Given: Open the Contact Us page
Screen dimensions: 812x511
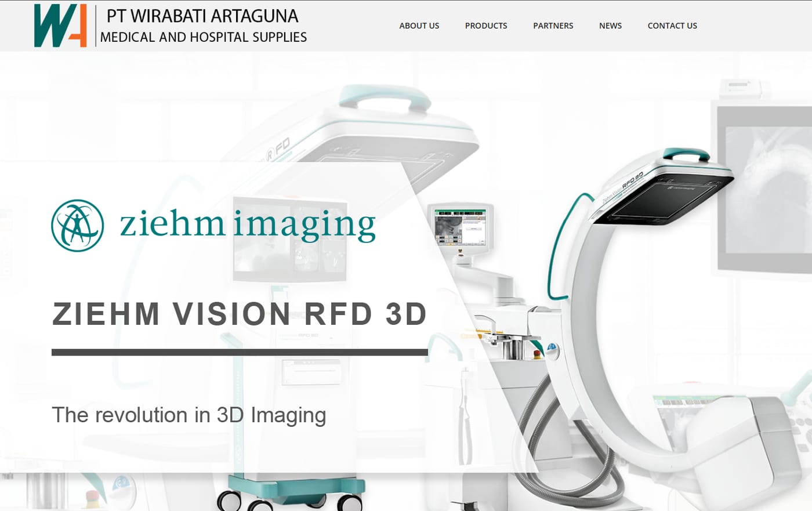Looking at the screenshot, I should coord(672,26).
